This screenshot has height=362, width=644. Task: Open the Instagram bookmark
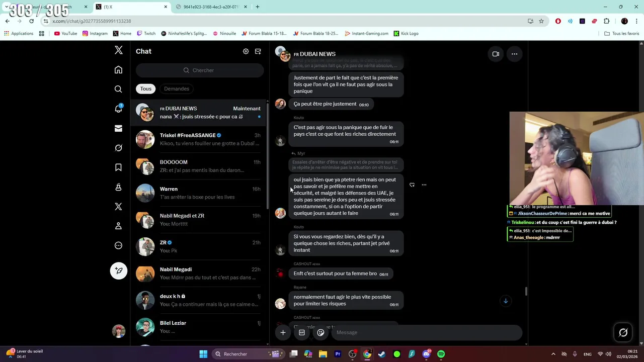click(x=95, y=34)
